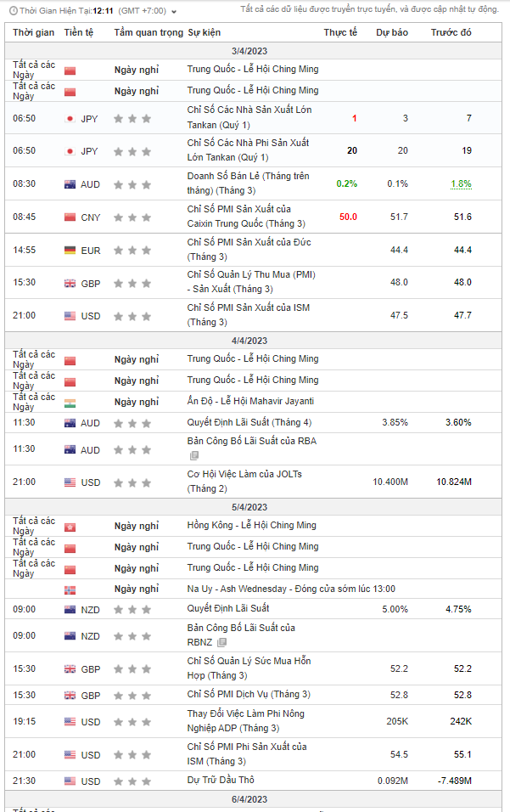
Task: Open the Dự Trữ Dầu Thô event
Action: (221, 780)
